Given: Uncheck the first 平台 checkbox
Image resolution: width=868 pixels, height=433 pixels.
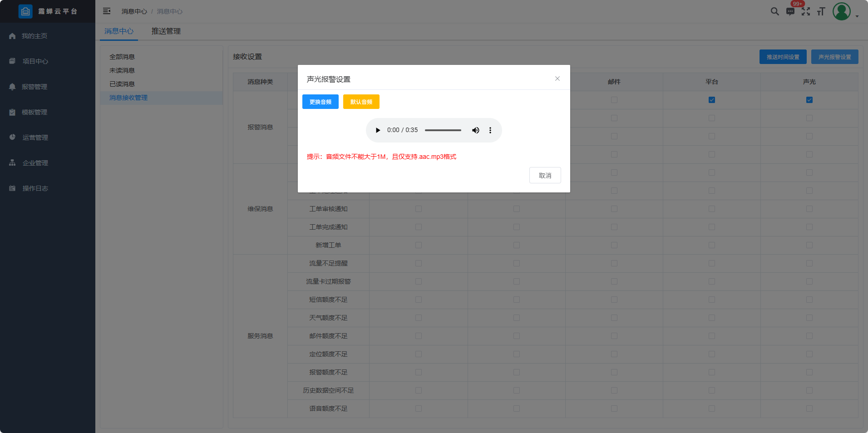Looking at the screenshot, I should (711, 100).
